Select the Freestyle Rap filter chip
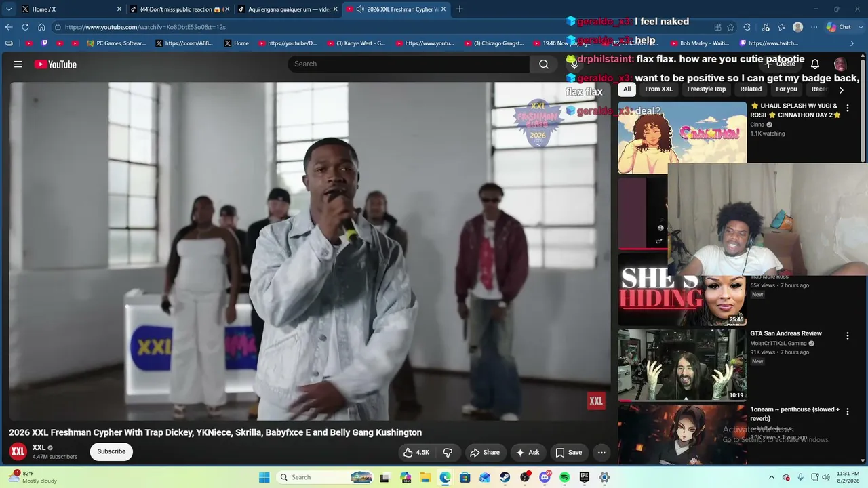 pyautogui.click(x=707, y=89)
